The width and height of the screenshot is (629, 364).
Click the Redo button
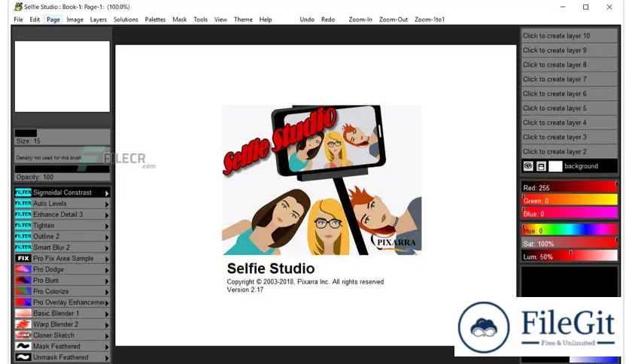coord(328,20)
